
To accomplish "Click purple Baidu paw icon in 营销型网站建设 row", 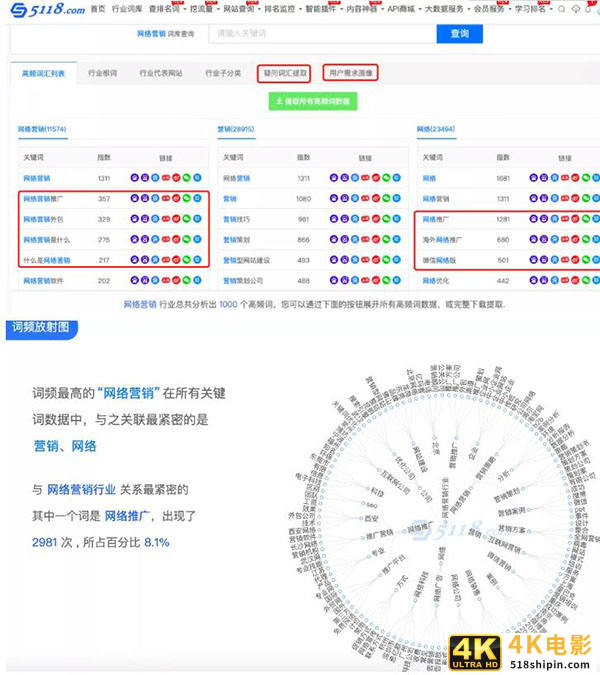I will coord(334,260).
